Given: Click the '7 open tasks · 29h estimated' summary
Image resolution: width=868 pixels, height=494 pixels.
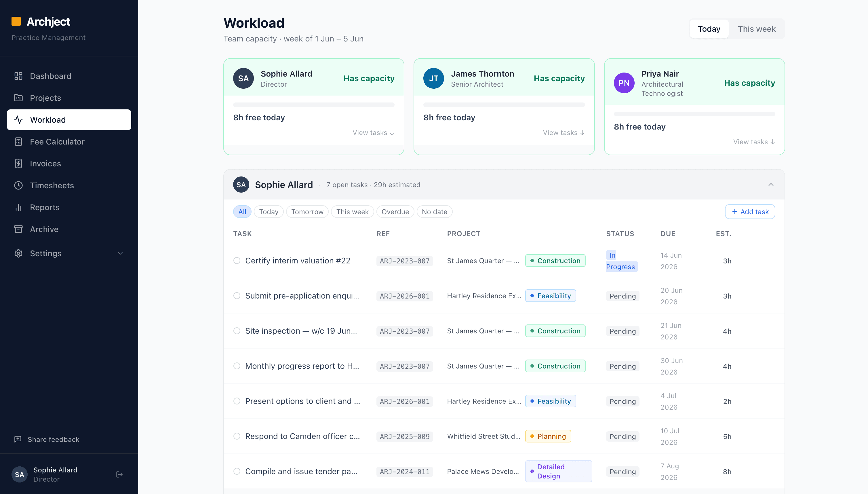Looking at the screenshot, I should pos(373,185).
